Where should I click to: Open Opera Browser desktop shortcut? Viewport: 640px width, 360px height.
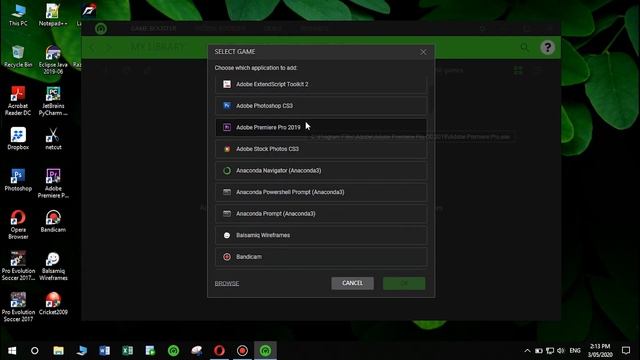click(x=18, y=224)
